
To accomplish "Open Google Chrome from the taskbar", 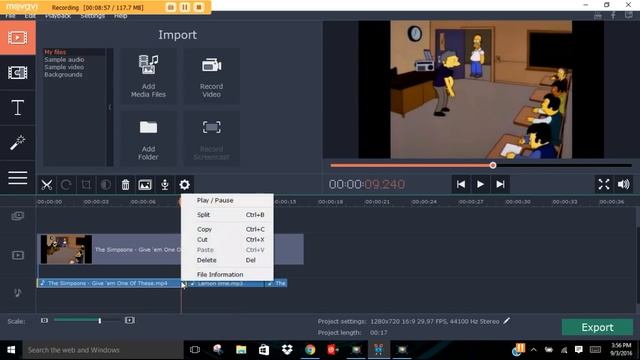I will (x=310, y=350).
